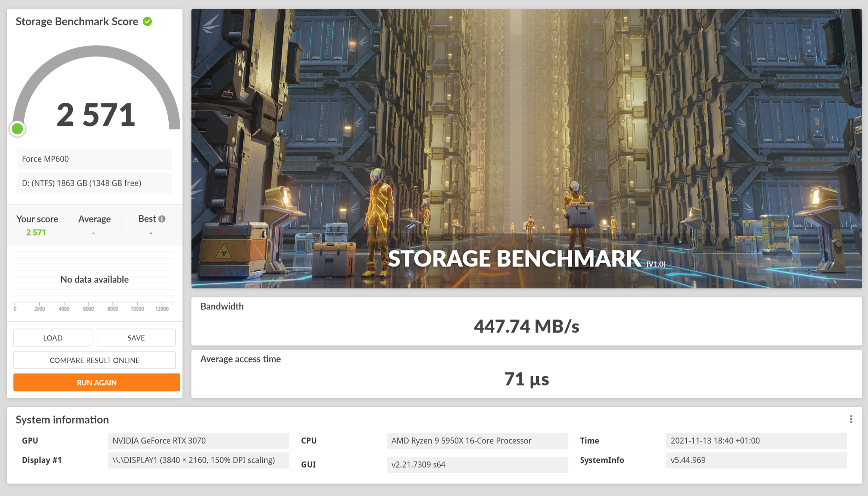Click the CPU value AMD Ryzen 9 5950X
Screen dimensions: 868x496
(x=477, y=441)
